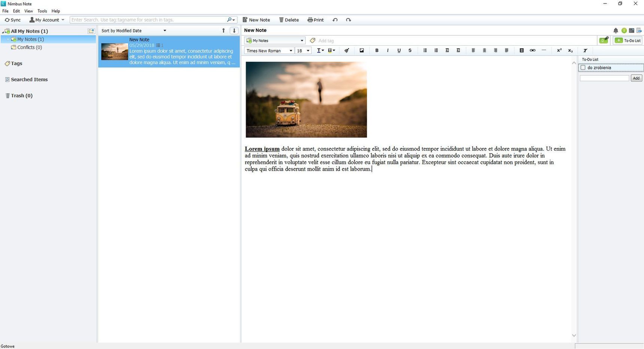This screenshot has height=349, width=644.
Task: Open the Help menu
Action: (x=56, y=11)
